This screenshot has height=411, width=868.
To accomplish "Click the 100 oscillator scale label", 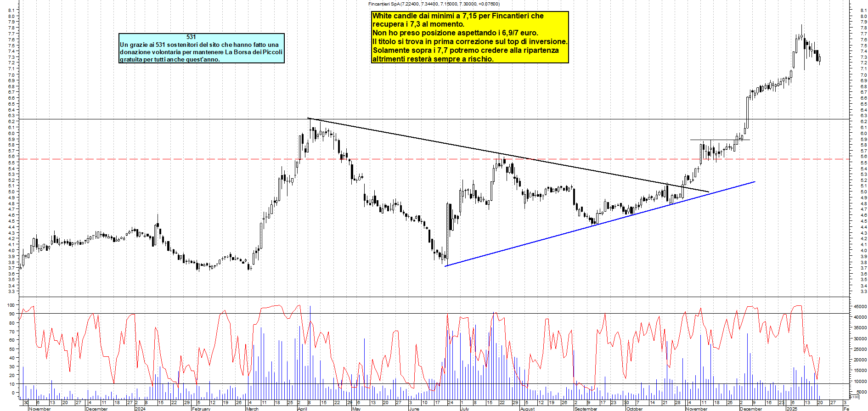I will [11, 305].
